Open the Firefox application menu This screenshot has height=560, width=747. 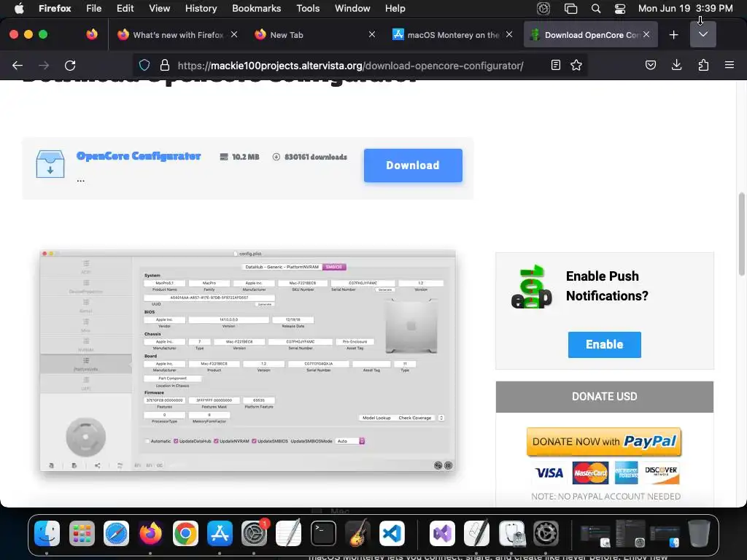(55, 8)
